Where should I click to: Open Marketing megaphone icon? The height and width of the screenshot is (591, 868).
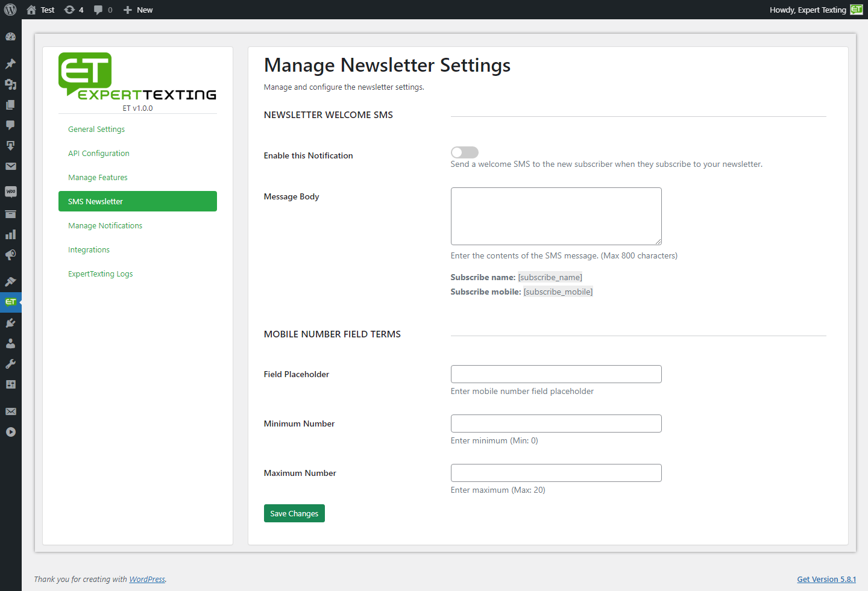(x=10, y=255)
